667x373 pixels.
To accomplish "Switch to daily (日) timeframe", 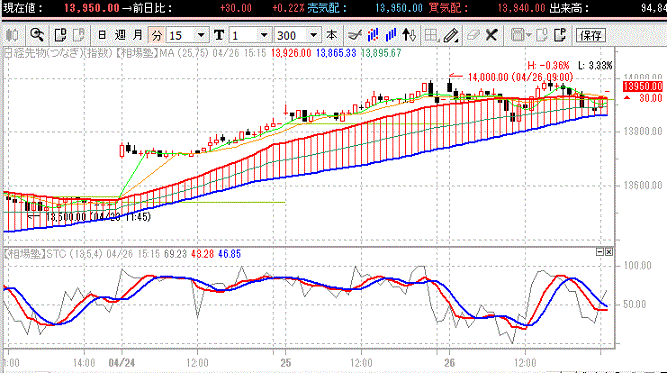I will (x=102, y=35).
